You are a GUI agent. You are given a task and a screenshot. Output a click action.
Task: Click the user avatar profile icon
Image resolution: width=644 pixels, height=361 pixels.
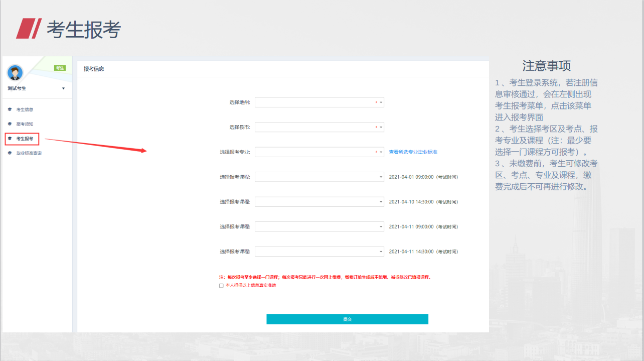click(x=15, y=73)
